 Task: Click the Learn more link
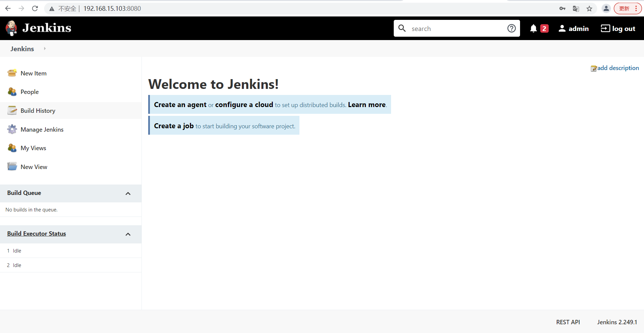click(x=367, y=105)
